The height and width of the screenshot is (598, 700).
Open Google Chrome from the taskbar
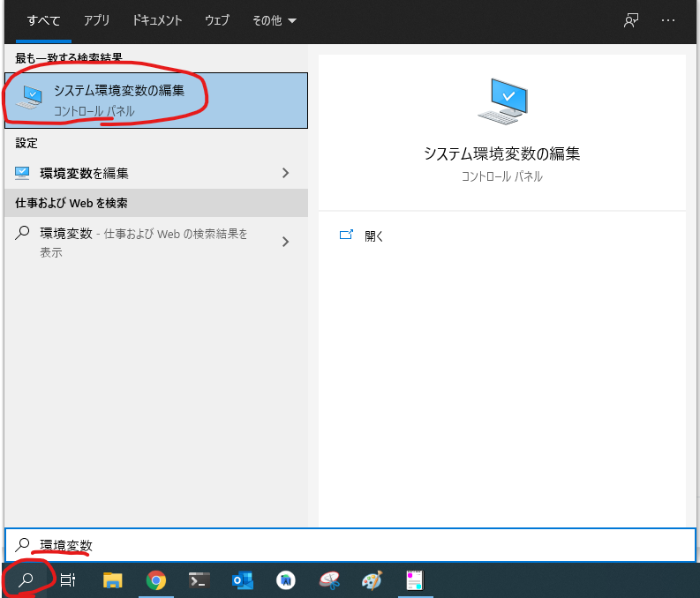(156, 580)
